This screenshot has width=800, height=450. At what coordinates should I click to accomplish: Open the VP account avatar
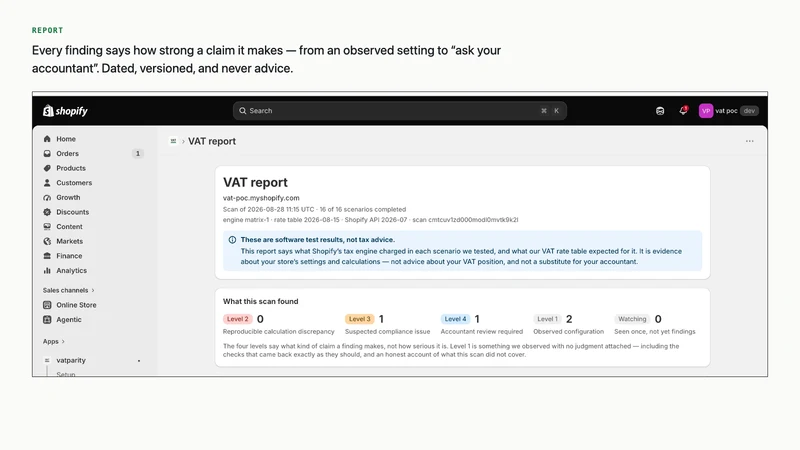[706, 111]
